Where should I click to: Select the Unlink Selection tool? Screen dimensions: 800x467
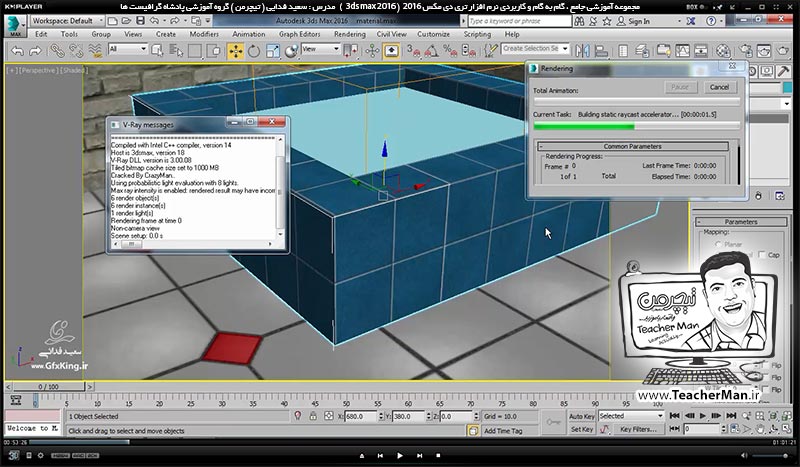tap(76, 51)
